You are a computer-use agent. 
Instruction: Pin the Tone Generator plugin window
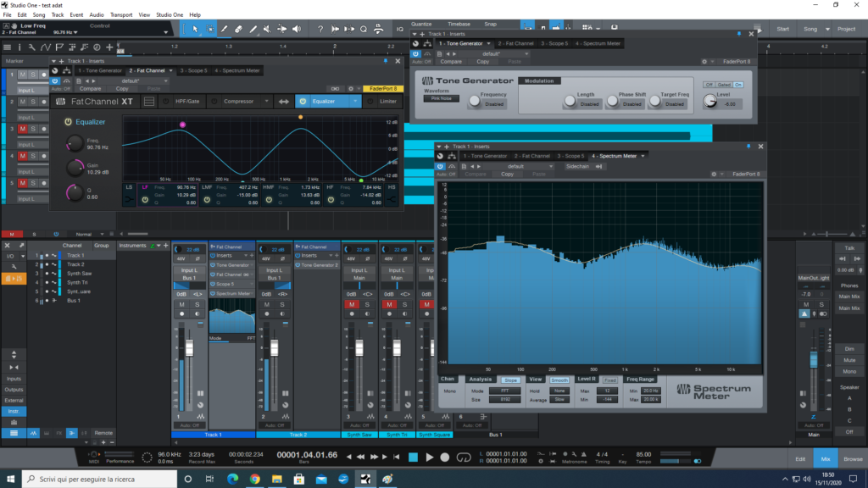(740, 34)
